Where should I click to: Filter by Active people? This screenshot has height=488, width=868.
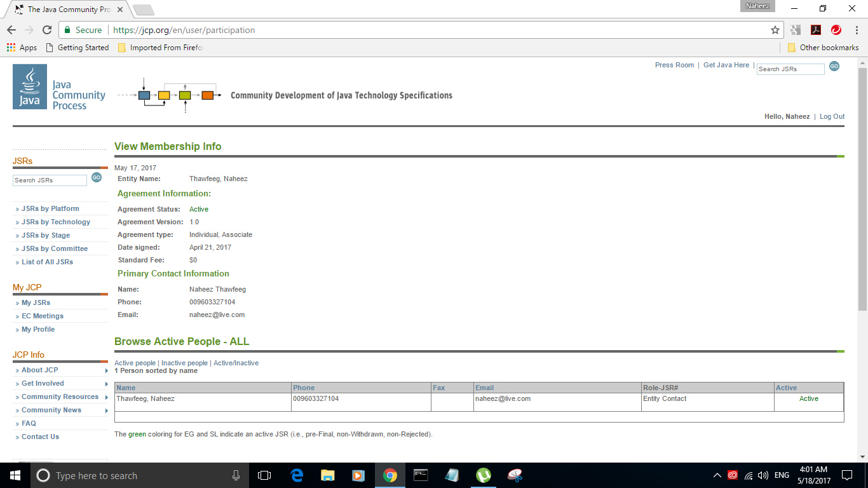(135, 362)
